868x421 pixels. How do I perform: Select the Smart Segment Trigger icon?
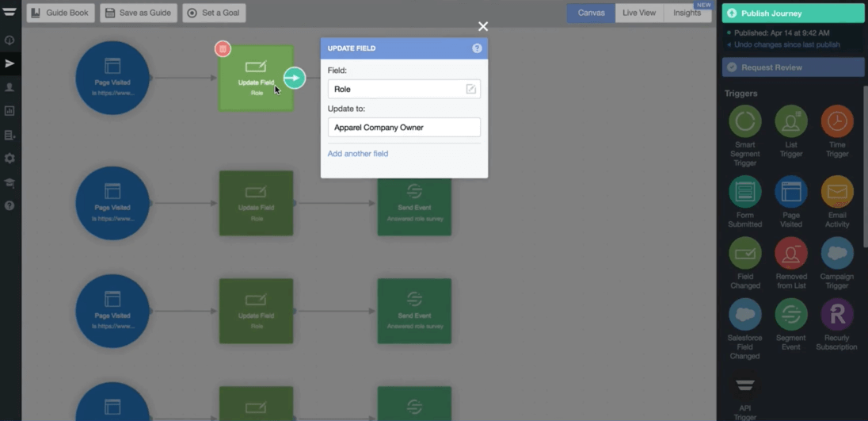[x=744, y=121]
